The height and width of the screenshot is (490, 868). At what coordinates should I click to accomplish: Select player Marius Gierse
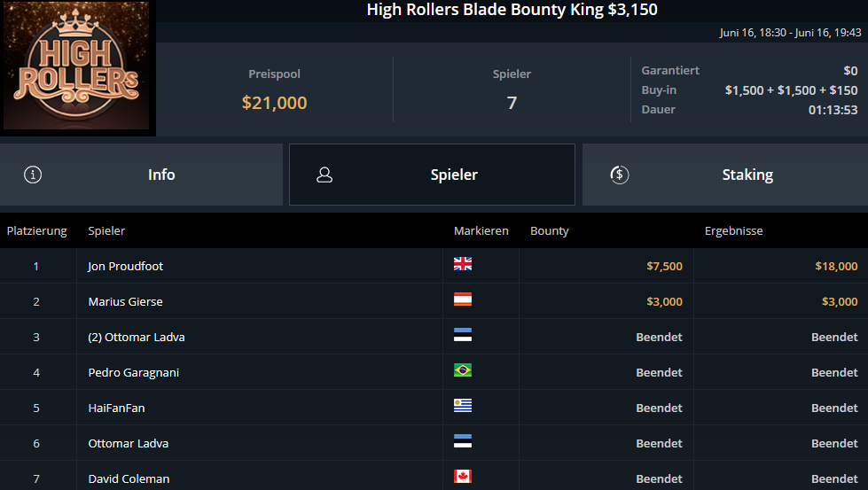[126, 301]
